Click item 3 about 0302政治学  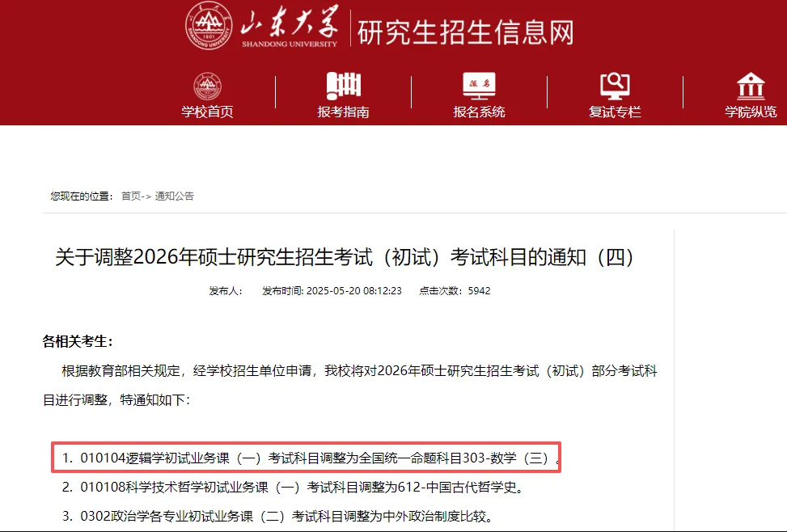(x=278, y=517)
